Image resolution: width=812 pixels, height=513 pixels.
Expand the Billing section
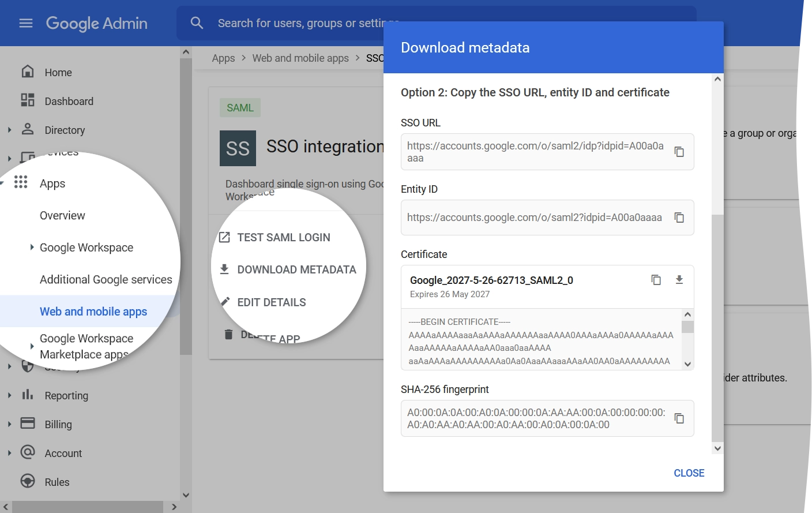9,424
